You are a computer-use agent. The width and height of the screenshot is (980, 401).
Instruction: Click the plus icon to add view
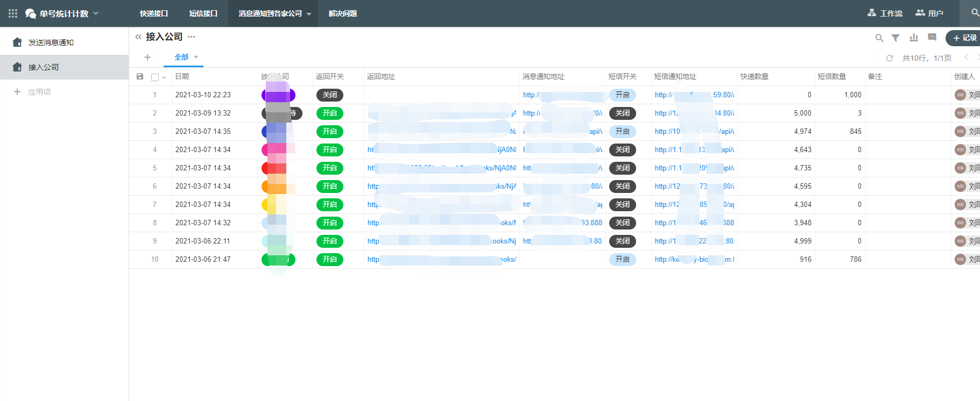click(x=147, y=58)
